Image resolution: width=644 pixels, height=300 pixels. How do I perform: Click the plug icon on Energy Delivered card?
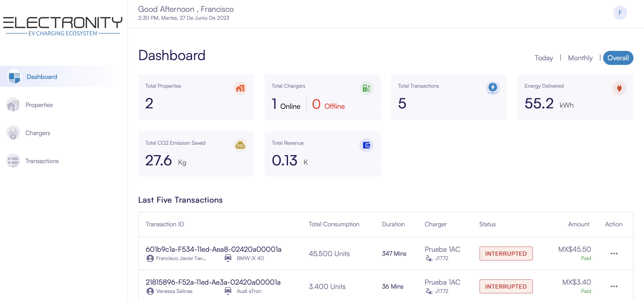click(x=619, y=88)
